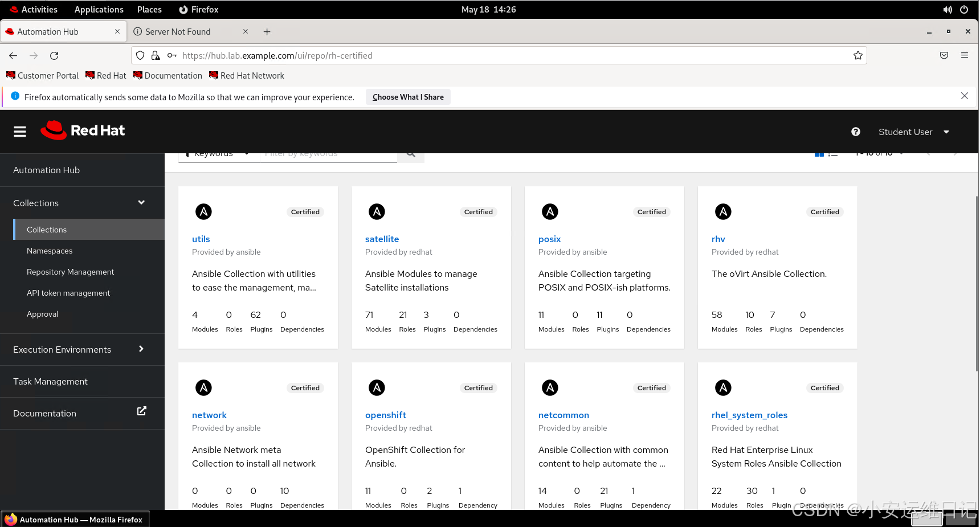Click the Firefox forward arrow
The height and width of the screenshot is (527, 980).
[34, 55]
